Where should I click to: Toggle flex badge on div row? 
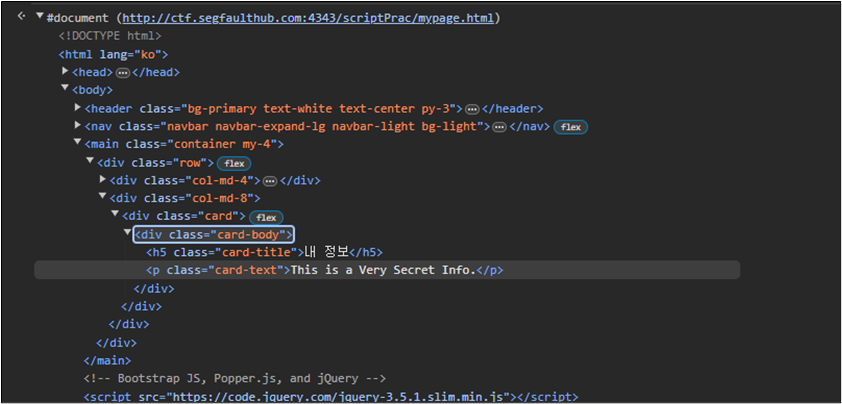click(234, 163)
